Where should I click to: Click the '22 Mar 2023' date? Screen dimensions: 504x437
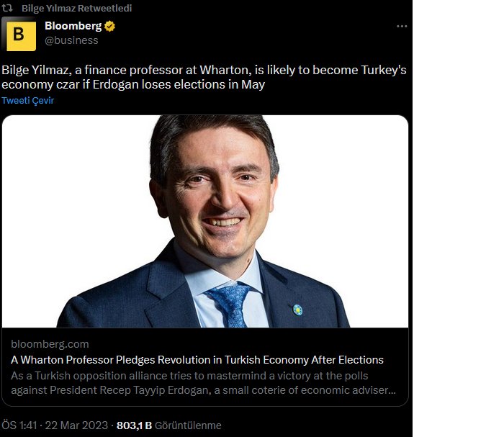pyautogui.click(x=77, y=425)
